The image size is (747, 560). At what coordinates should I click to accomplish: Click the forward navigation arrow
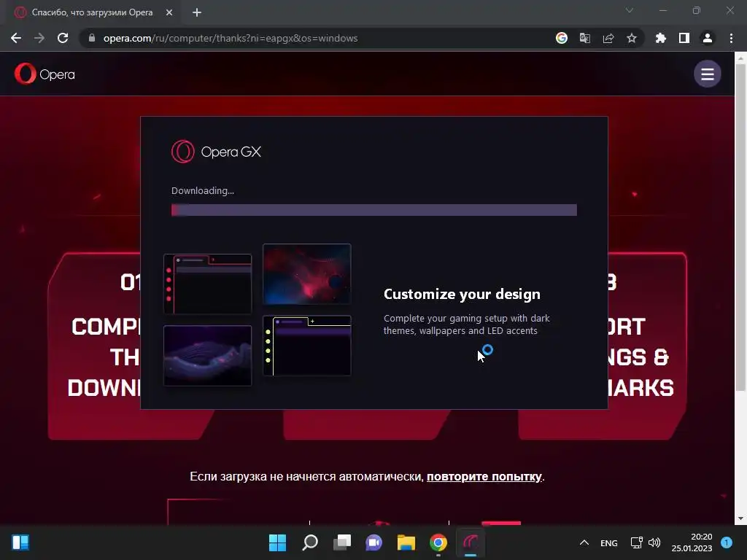click(x=39, y=38)
